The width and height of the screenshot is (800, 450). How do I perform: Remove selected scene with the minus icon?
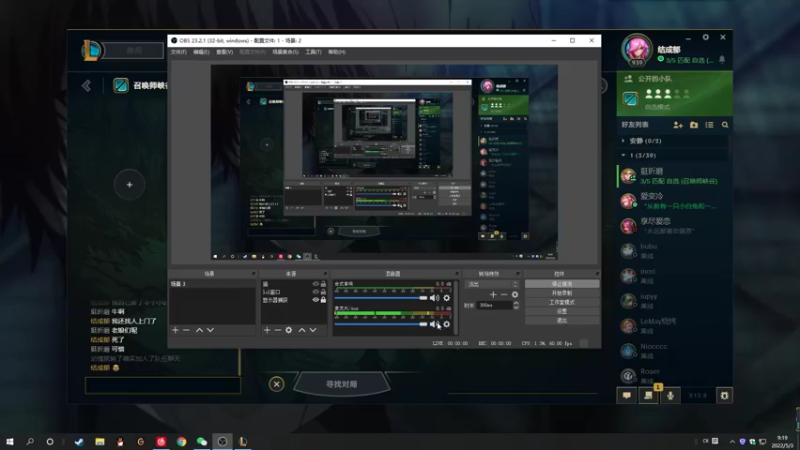[x=186, y=330]
